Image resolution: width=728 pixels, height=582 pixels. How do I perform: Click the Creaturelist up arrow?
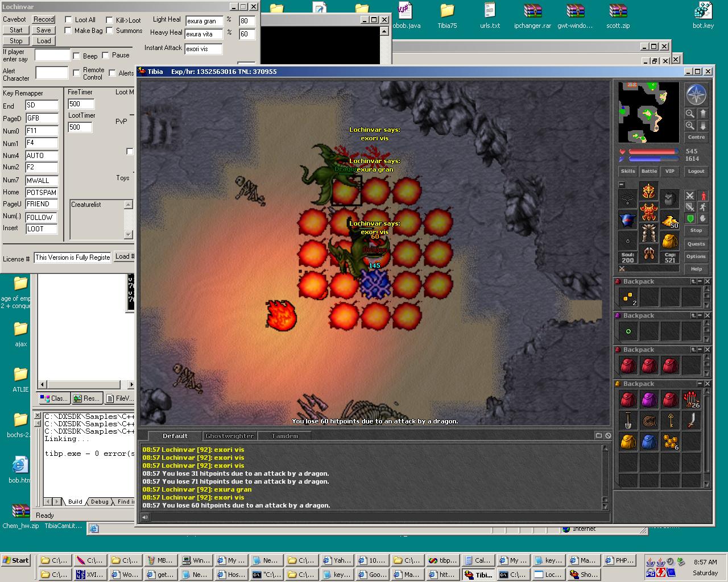(129, 205)
